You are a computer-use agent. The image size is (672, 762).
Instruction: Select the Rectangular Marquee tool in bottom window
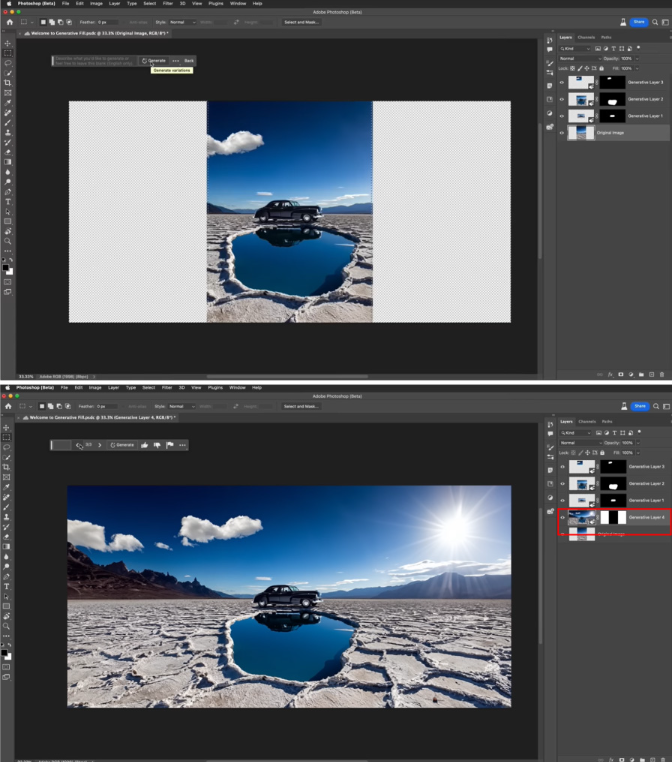(x=6, y=437)
